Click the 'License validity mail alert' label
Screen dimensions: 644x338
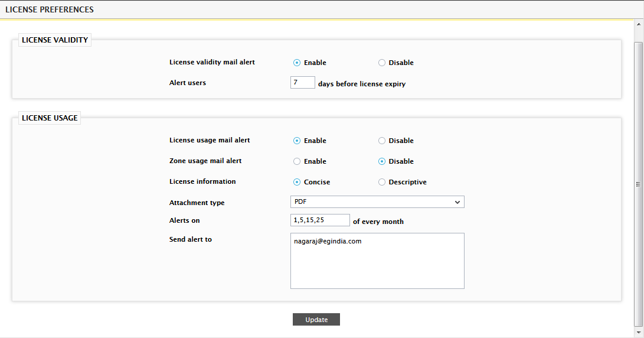pos(212,62)
